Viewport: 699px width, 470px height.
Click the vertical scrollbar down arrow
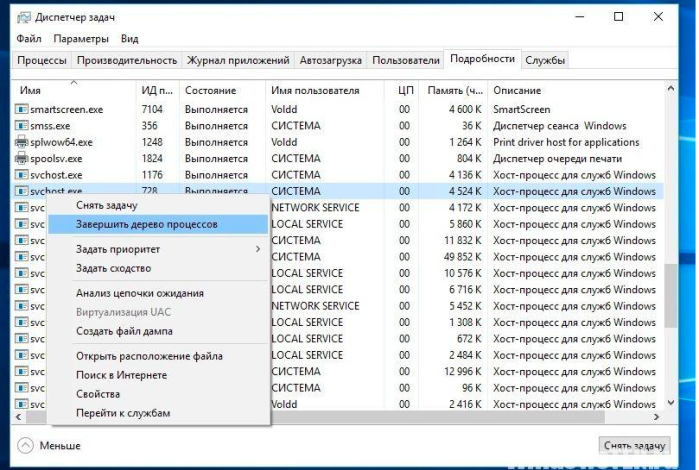[670, 403]
